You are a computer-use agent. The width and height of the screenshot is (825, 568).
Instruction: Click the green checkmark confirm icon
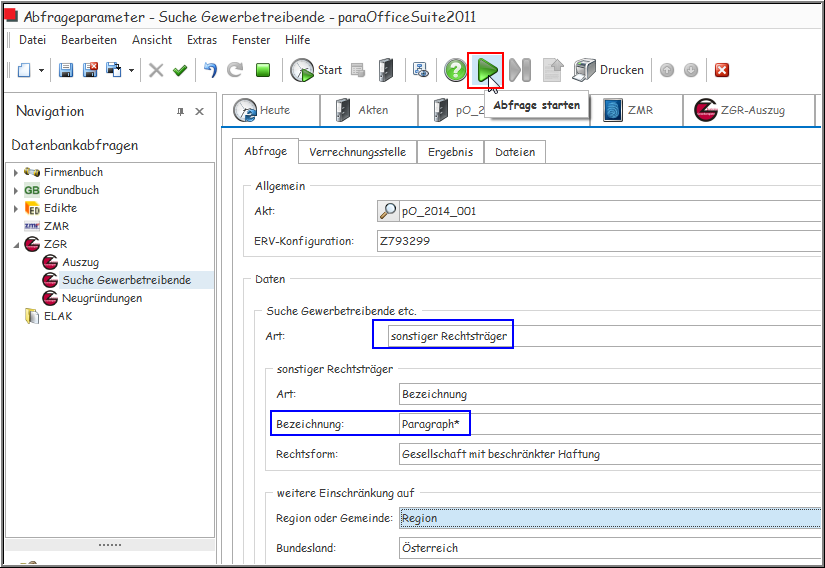[180, 70]
